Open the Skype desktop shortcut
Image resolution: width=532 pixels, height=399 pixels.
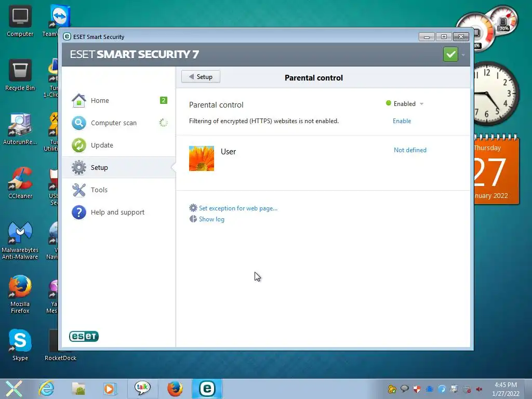click(20, 345)
